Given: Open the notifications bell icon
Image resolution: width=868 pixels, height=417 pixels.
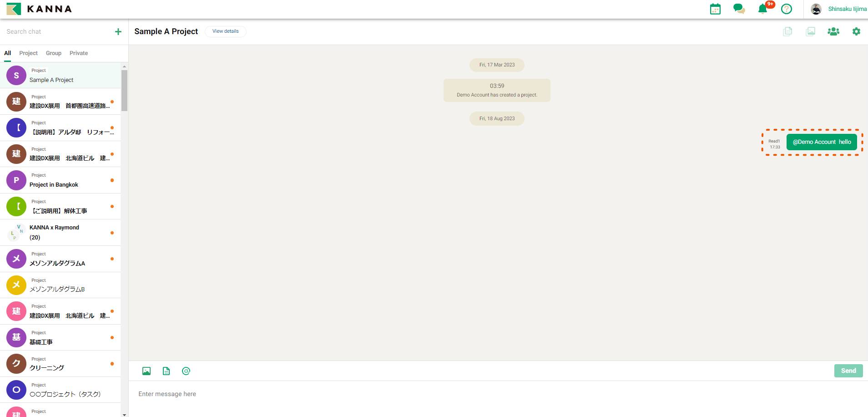Looking at the screenshot, I should pyautogui.click(x=763, y=9).
